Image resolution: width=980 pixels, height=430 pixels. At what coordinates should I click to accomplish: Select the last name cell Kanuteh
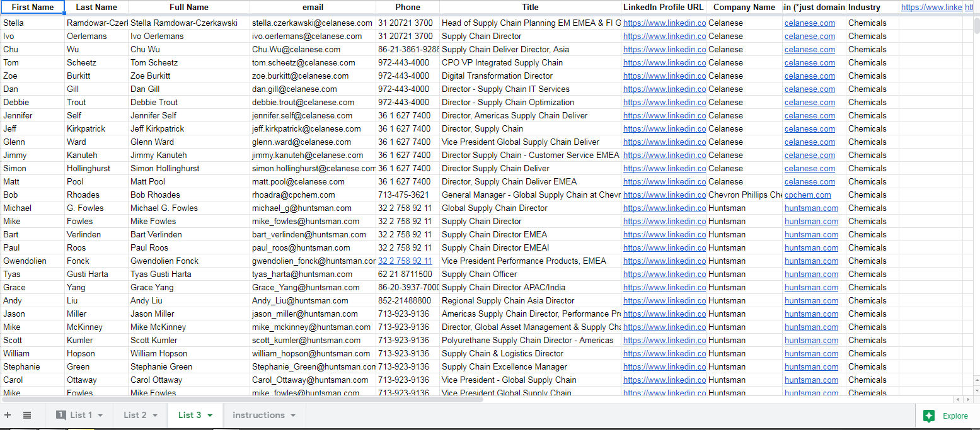(96, 155)
